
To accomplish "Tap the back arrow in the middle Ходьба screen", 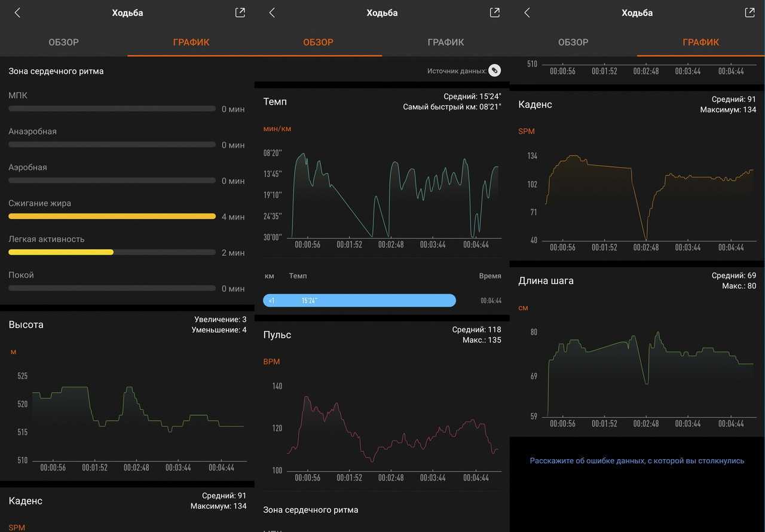I will click(x=272, y=13).
